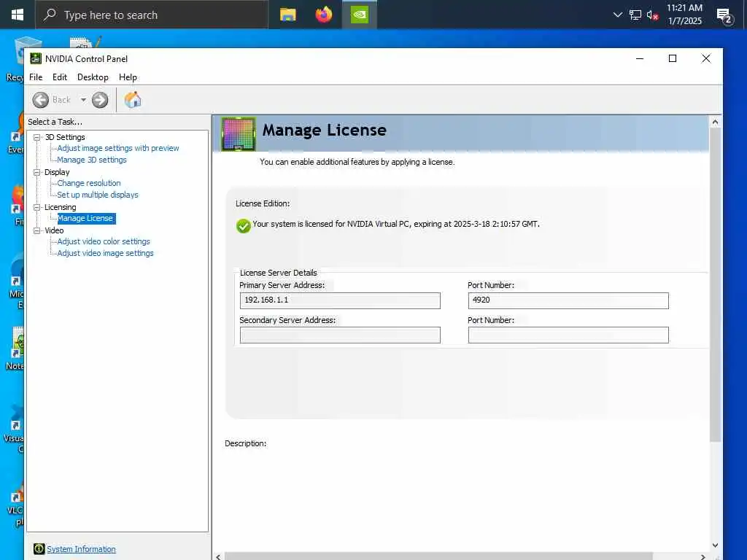Click the Licensing tree label
Screen dimensions: 747x560
click(60, 207)
